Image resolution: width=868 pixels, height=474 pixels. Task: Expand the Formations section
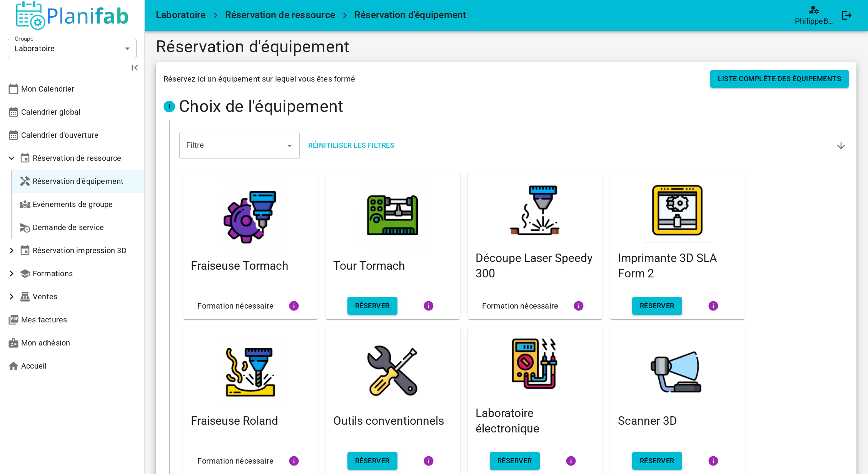point(11,274)
